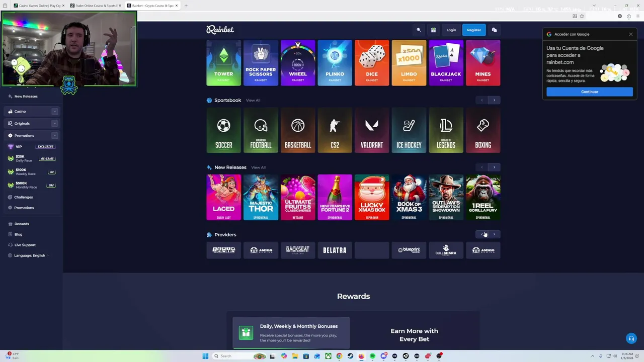Open the Dice game tile

point(372,63)
